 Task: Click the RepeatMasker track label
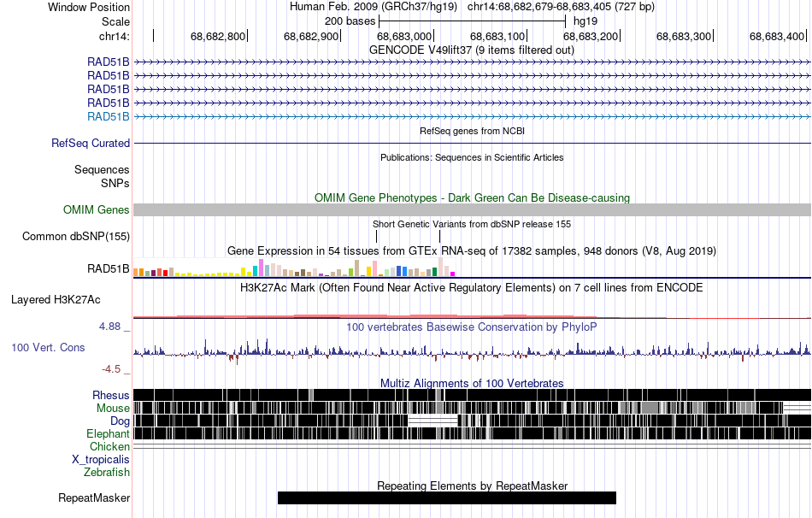coord(94,498)
